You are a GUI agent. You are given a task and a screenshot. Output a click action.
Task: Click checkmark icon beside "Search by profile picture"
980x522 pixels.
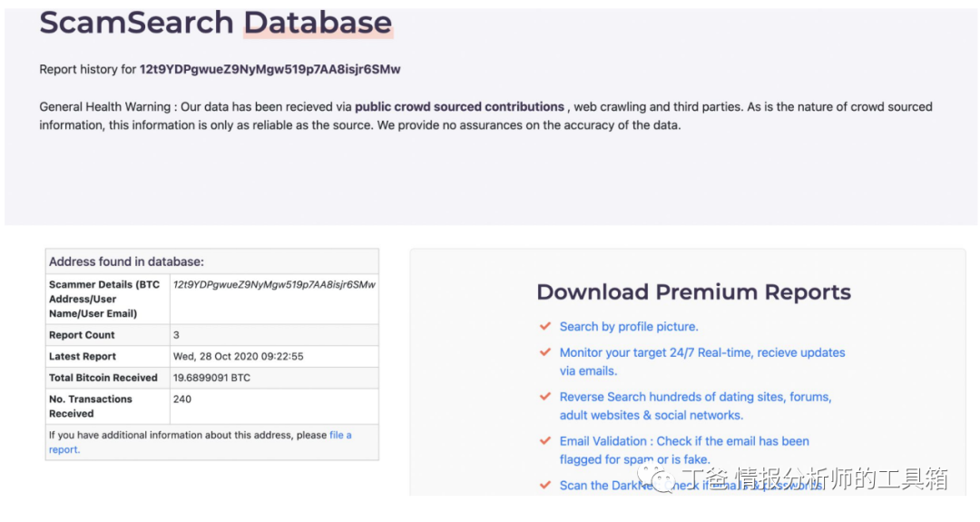coord(545,326)
